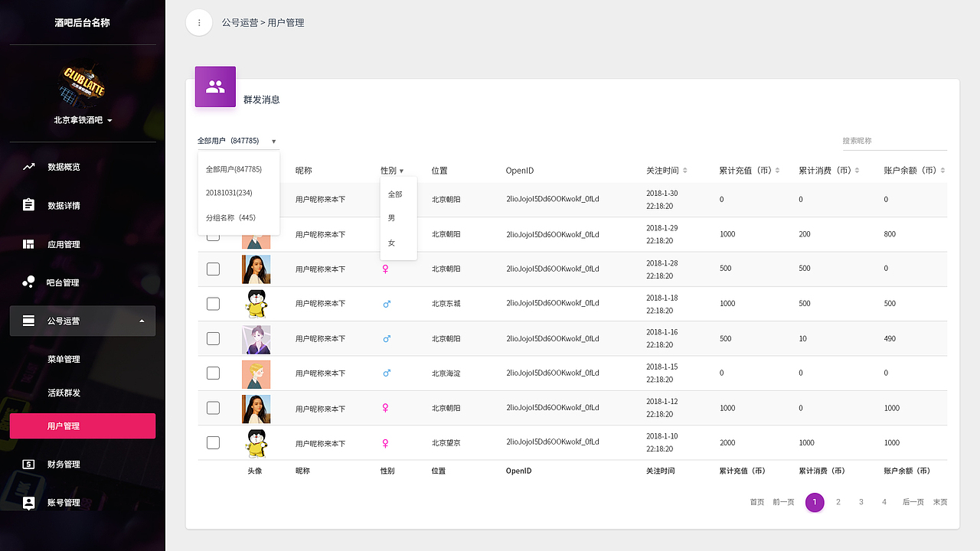Viewport: 980px width, 551px height.
Task: Click the male icon in the 2018-1-18 row
Action: point(387,304)
